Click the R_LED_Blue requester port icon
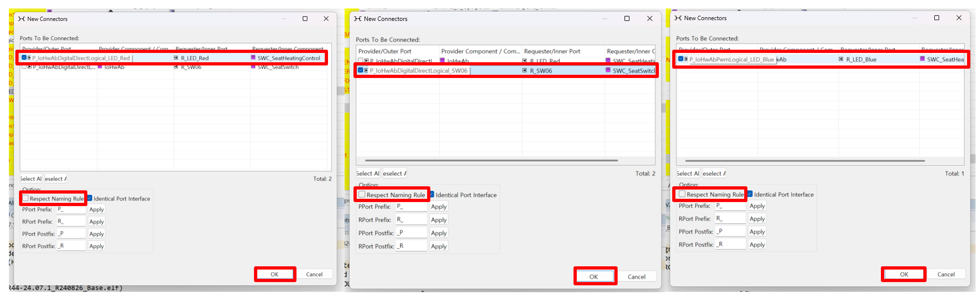 coord(841,59)
